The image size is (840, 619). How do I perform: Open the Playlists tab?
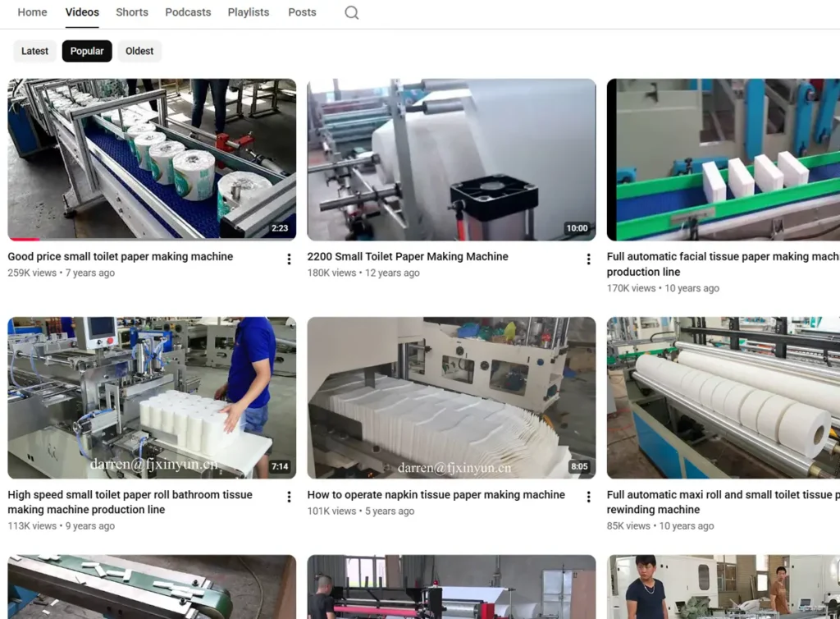(x=249, y=12)
